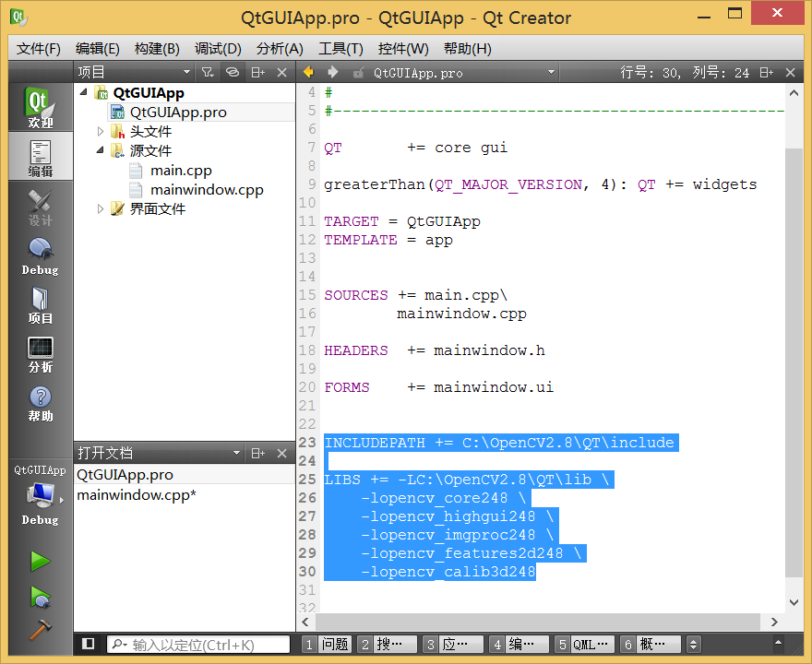The width and height of the screenshot is (812, 664).
Task: Select mainwindow.cpp in the project tree
Action: point(207,190)
